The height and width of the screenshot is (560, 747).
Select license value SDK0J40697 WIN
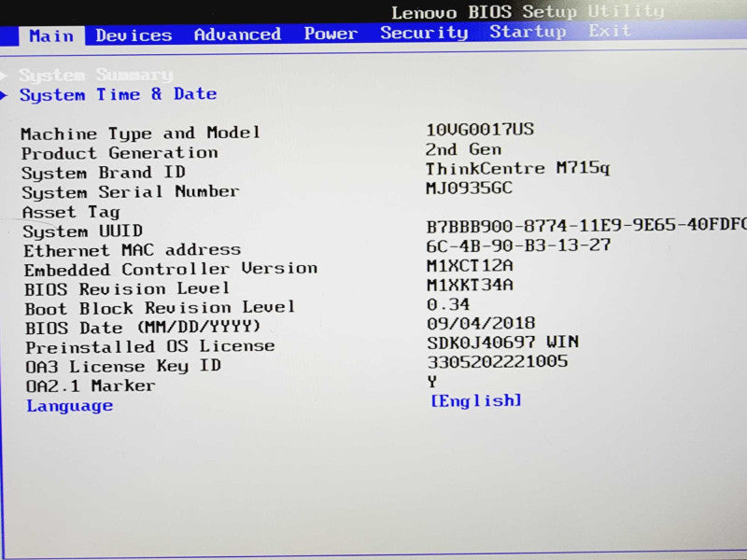click(502, 343)
